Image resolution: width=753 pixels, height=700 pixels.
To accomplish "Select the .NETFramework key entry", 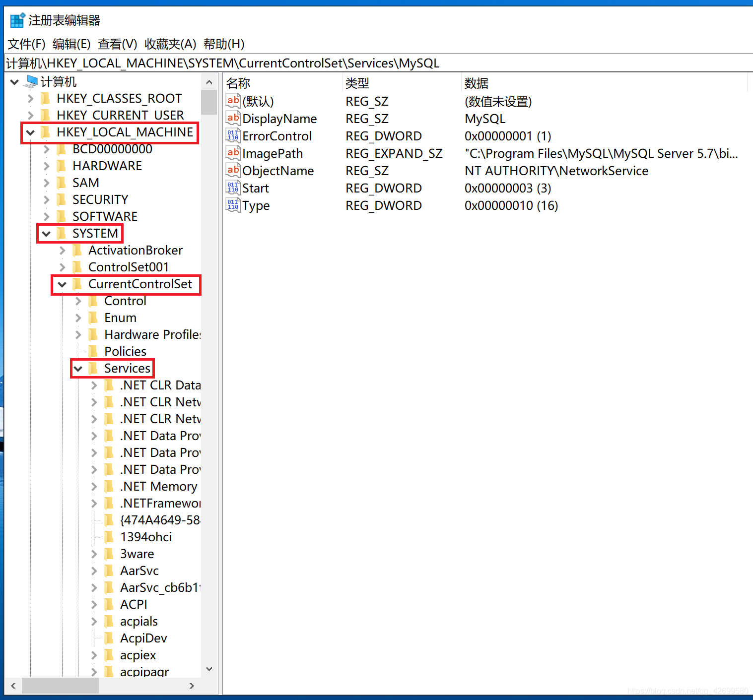I will [x=159, y=503].
